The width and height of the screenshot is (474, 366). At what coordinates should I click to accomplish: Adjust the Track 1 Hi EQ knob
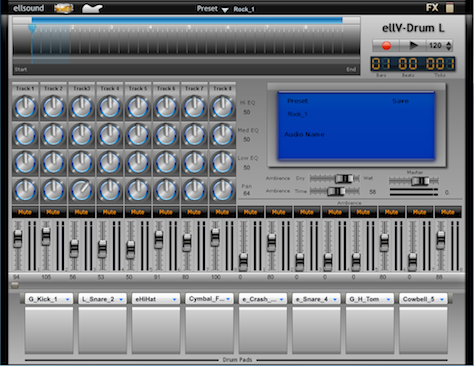coord(25,107)
